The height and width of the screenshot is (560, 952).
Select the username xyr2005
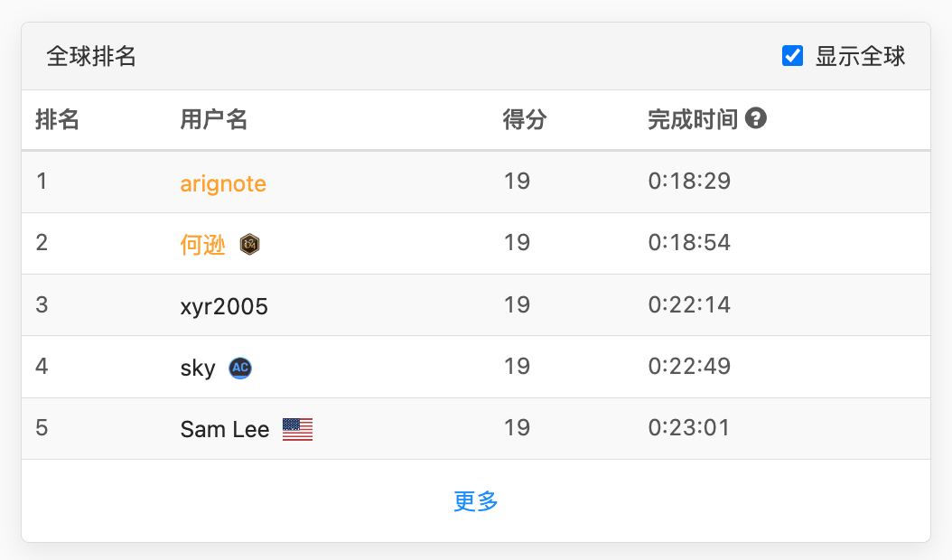223,305
